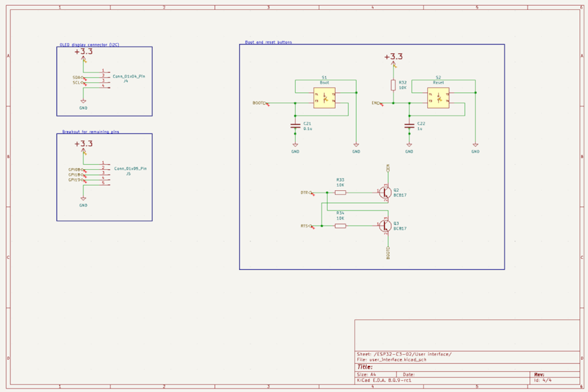588x392 pixels.
Task: Click the 'Sheet: /ESP32-C3-02/User interface/' text
Action: click(x=404, y=354)
